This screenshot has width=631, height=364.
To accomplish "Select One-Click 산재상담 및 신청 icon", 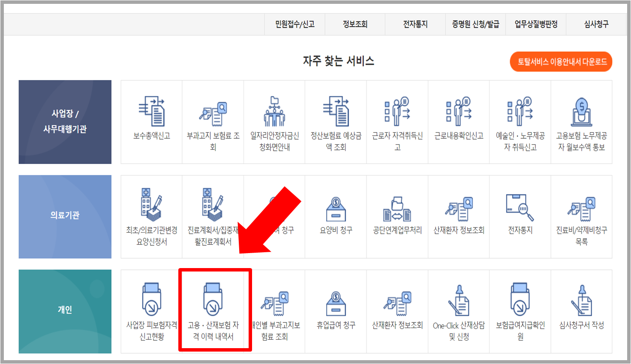I will (x=458, y=310).
